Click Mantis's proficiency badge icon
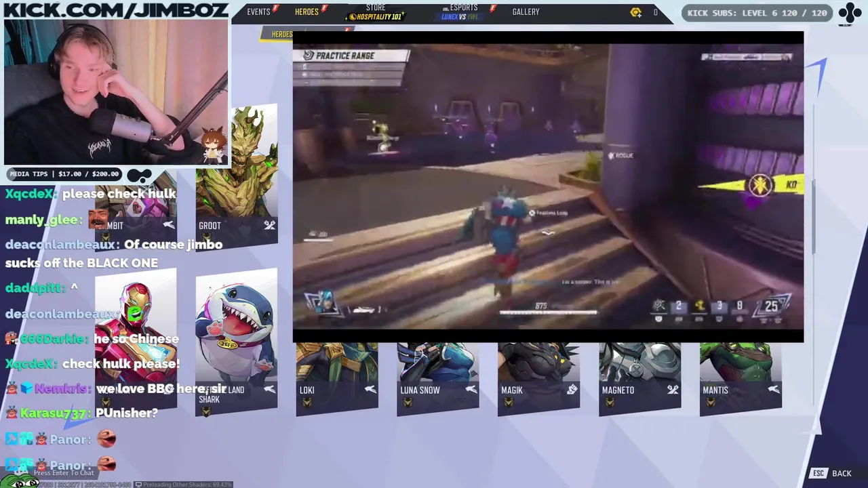 point(711,403)
